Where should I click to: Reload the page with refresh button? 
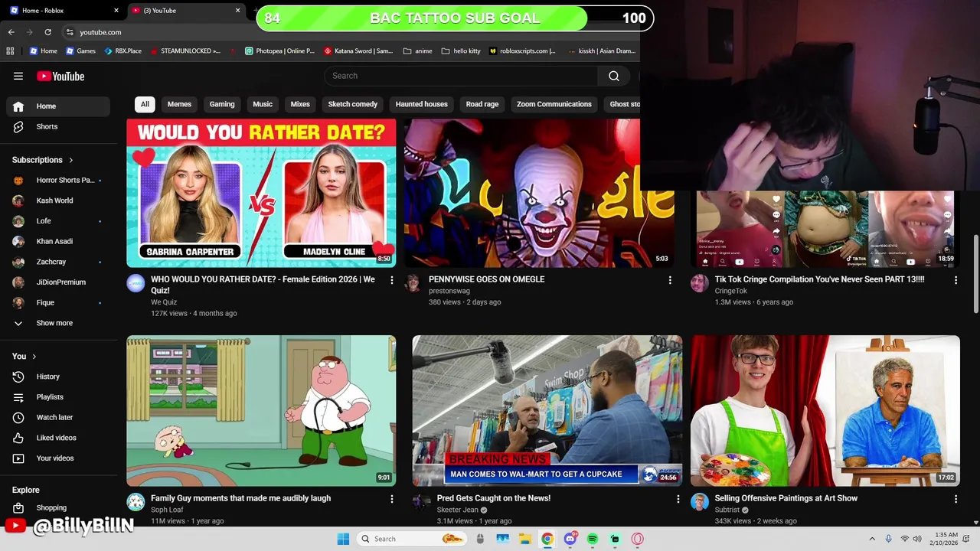tap(47, 32)
